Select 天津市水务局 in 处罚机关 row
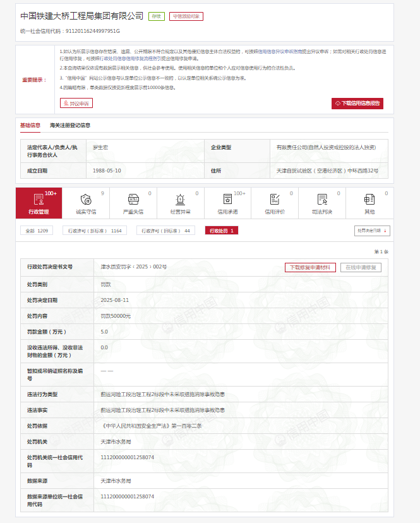Screen dimensions: 420x523 [116, 442]
